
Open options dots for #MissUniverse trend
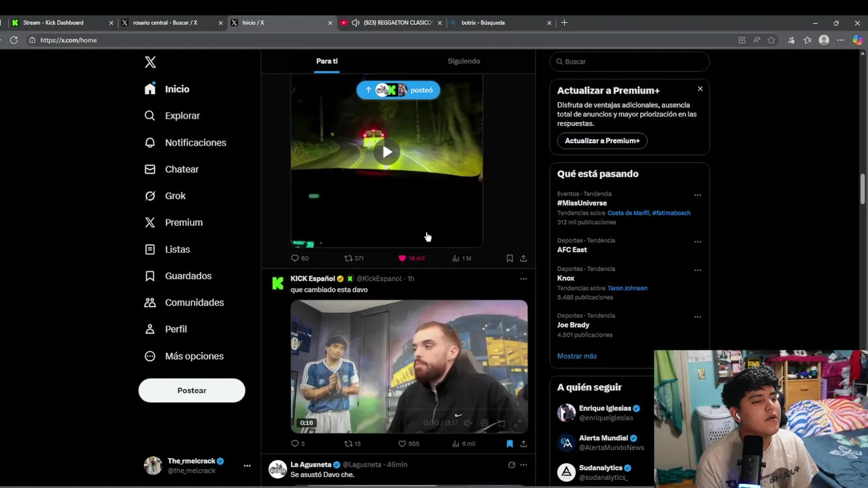[697, 195]
